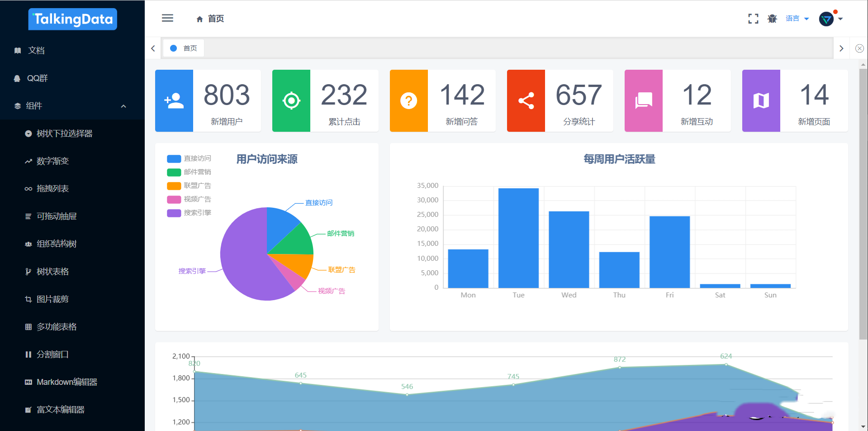Click the 每周用户活跃量 chart title
The image size is (868, 431).
point(619,159)
